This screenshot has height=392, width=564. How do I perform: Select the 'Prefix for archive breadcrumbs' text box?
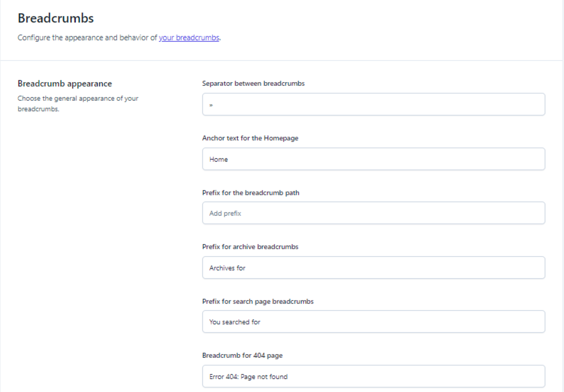[x=373, y=268]
